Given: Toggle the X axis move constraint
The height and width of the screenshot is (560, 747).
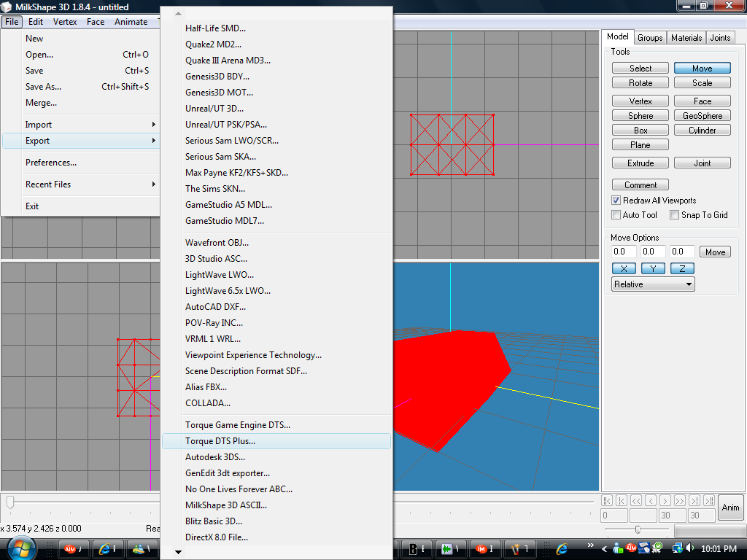Looking at the screenshot, I should pyautogui.click(x=624, y=268).
